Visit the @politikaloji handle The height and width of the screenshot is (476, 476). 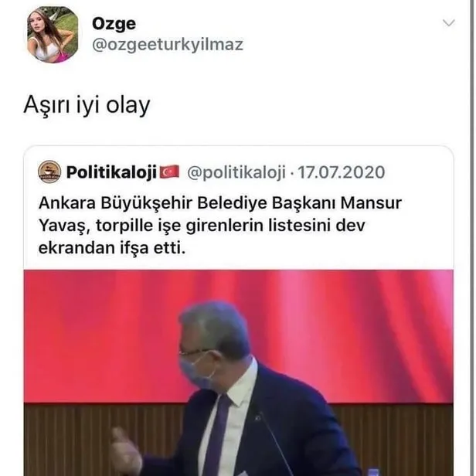[x=236, y=172]
